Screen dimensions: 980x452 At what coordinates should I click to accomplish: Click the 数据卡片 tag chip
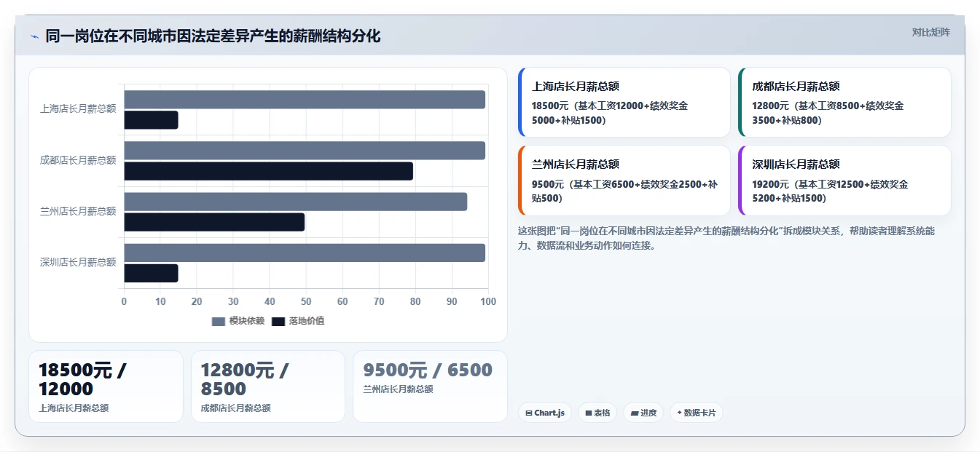point(697,413)
